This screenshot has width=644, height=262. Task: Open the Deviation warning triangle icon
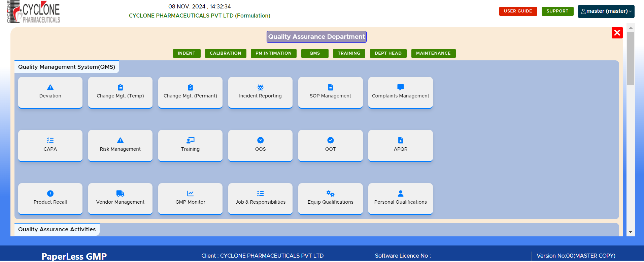click(50, 87)
